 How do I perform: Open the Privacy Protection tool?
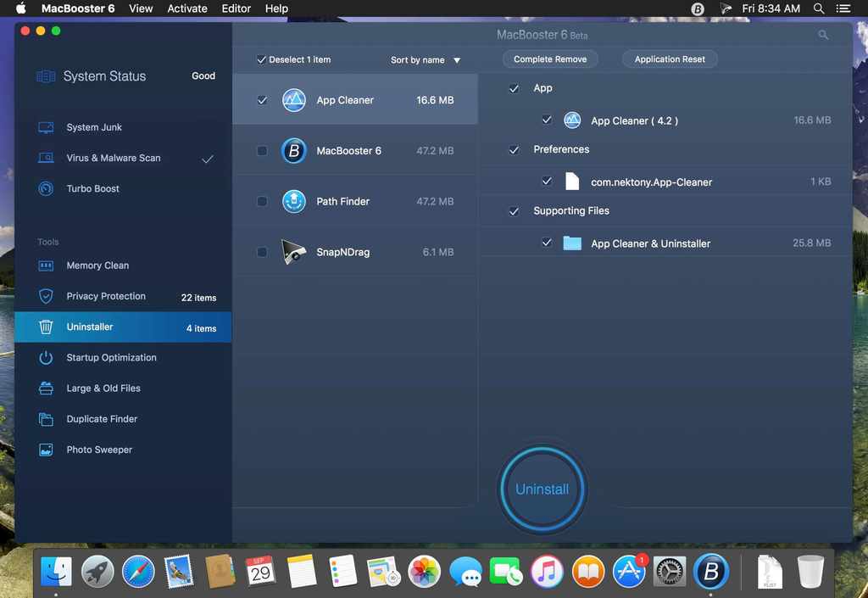105,296
